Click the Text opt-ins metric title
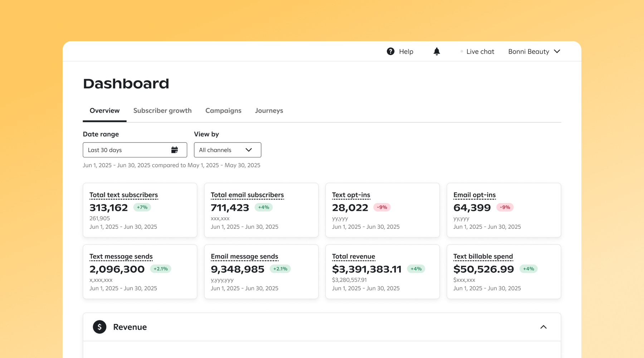The width and height of the screenshot is (644, 358). coord(351,195)
